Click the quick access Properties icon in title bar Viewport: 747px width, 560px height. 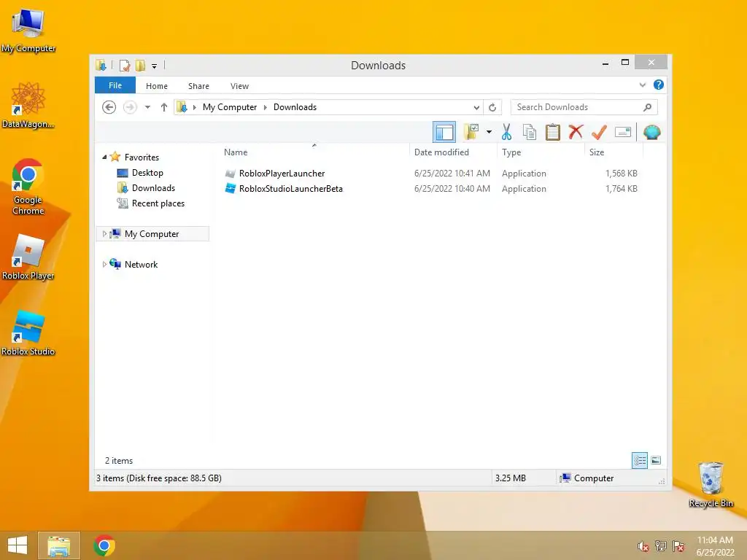(x=125, y=65)
